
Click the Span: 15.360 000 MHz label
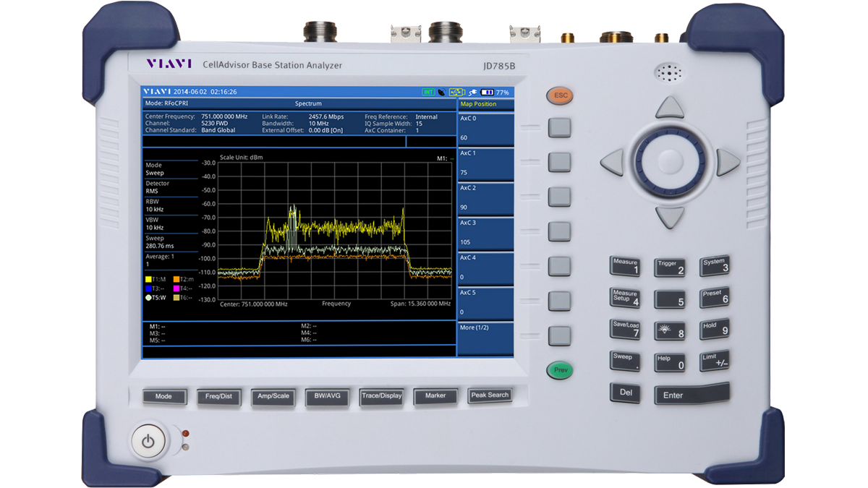(x=420, y=304)
